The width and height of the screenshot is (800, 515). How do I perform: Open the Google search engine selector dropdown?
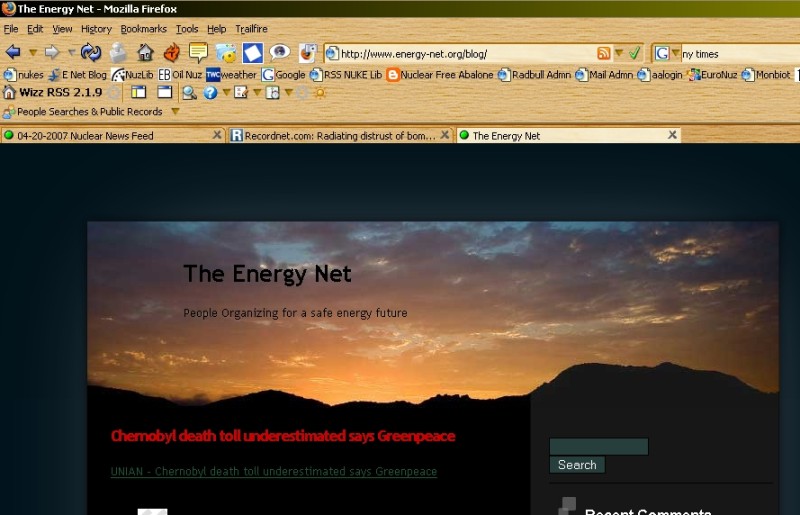675,53
